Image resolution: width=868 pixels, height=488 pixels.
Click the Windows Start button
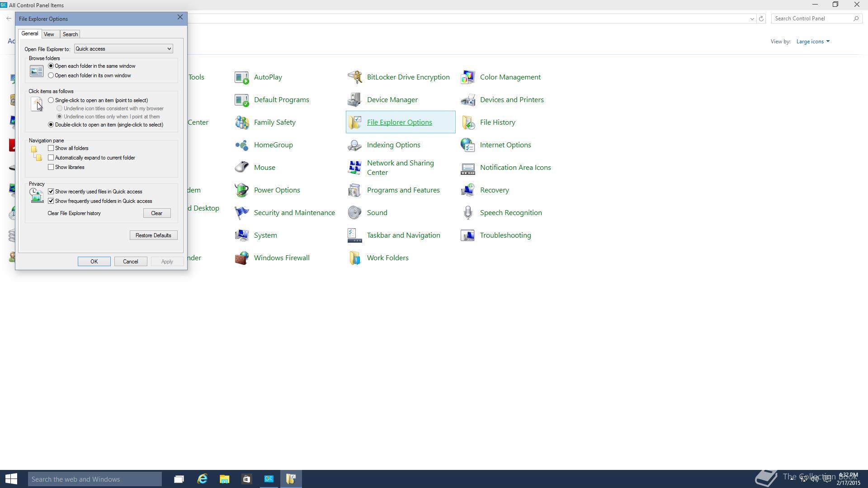(x=11, y=479)
